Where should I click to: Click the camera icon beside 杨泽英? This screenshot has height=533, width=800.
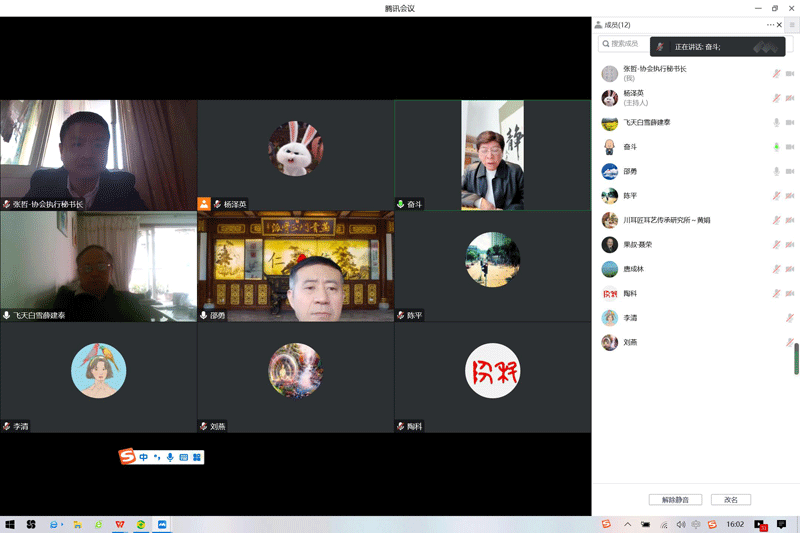pos(790,98)
